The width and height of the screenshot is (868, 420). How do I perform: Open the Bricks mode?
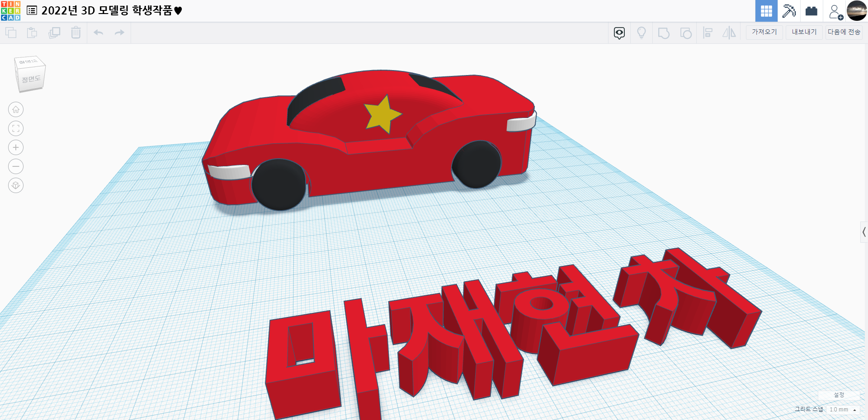point(811,11)
